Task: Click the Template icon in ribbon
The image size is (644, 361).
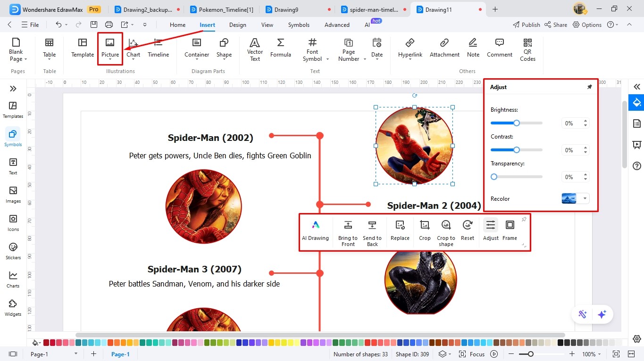Action: click(x=83, y=49)
